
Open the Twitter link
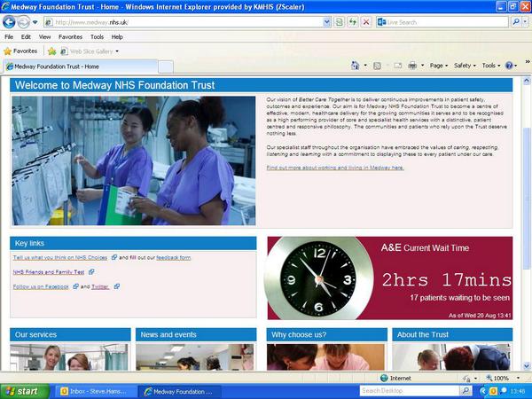click(100, 286)
